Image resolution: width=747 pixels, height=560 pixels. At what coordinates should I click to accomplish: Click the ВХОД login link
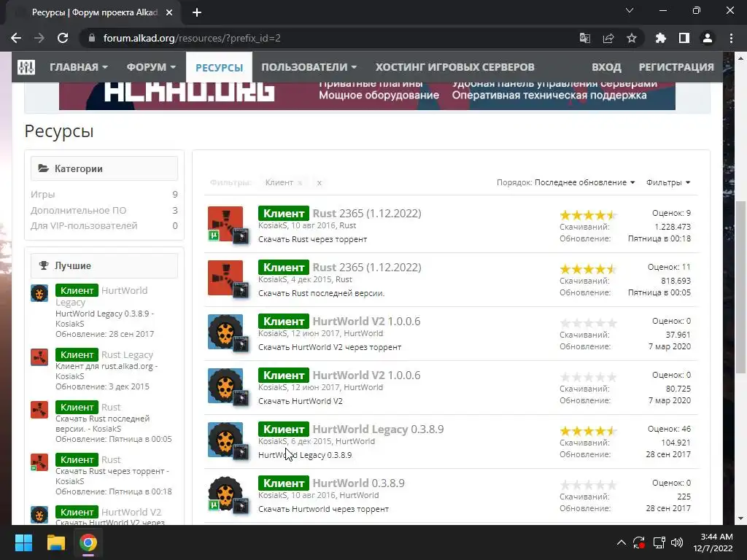click(606, 67)
